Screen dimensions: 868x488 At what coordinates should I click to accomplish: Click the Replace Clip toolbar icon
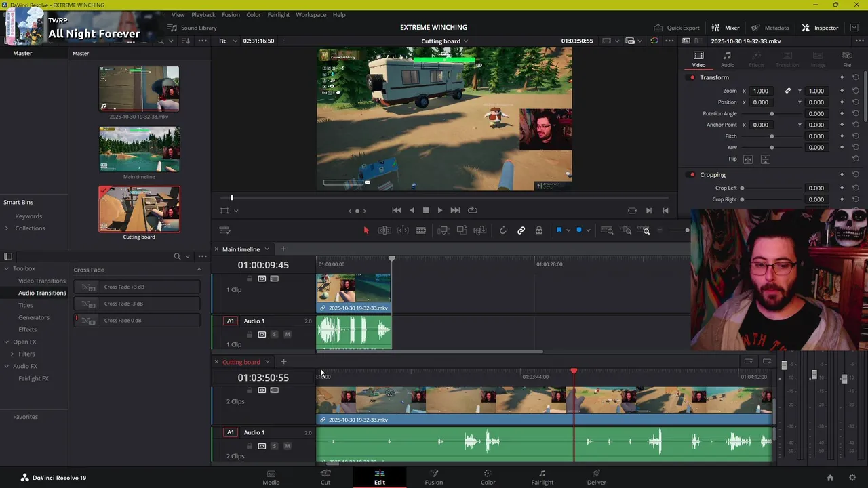tap(480, 230)
